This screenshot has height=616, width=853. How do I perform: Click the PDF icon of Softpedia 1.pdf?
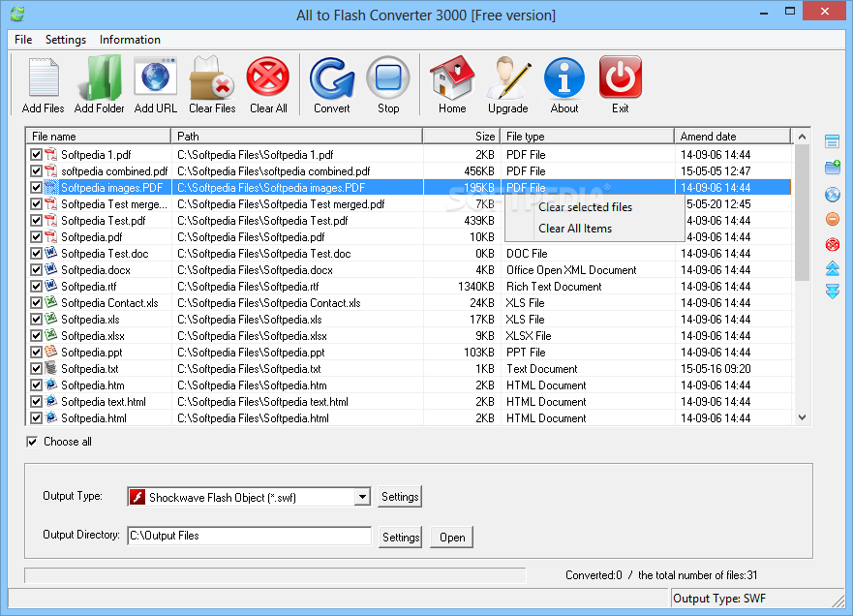click(51, 155)
